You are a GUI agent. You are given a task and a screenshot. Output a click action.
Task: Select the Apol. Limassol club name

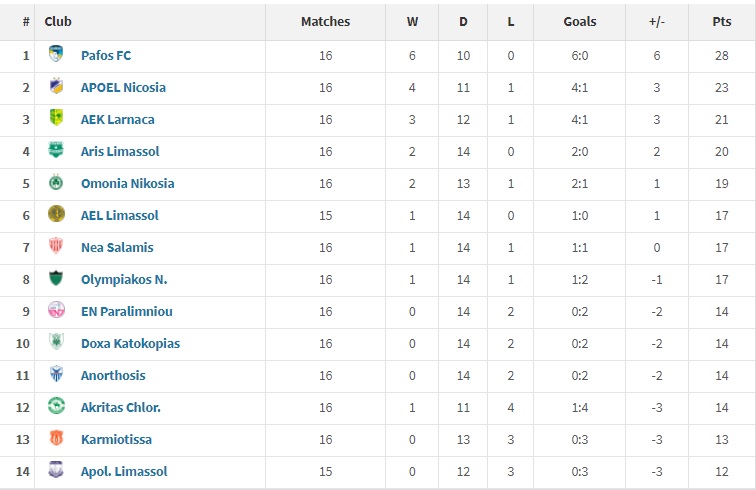click(x=124, y=471)
